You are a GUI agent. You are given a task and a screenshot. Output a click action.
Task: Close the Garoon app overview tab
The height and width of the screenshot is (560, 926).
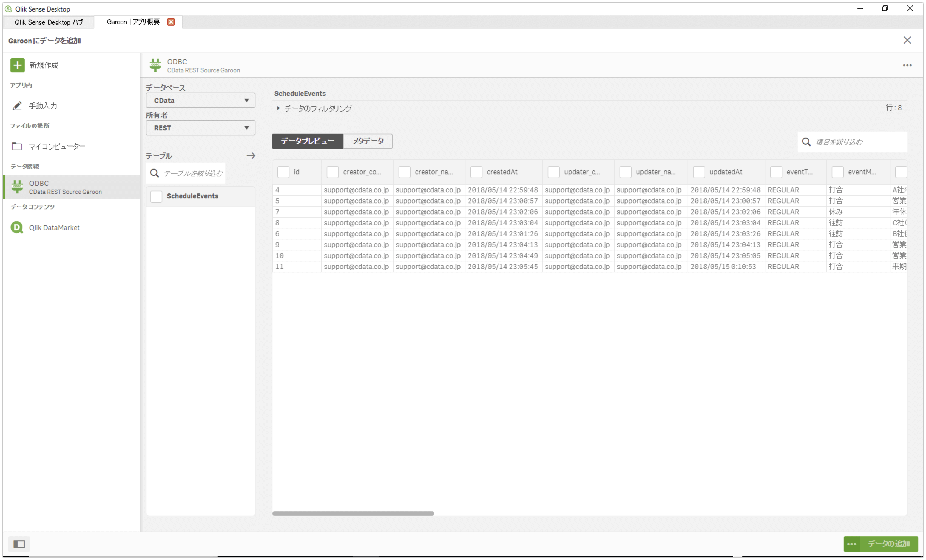coord(171,22)
